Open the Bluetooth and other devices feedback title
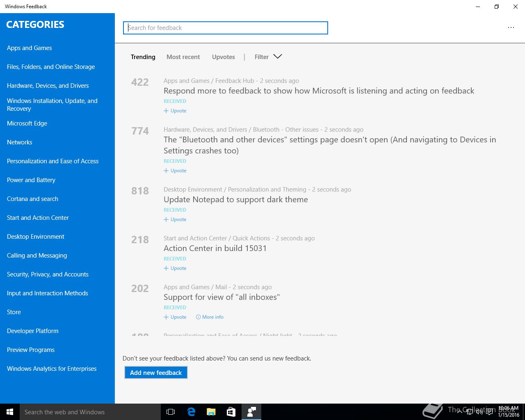Image resolution: width=525 pixels, height=420 pixels. (330, 145)
